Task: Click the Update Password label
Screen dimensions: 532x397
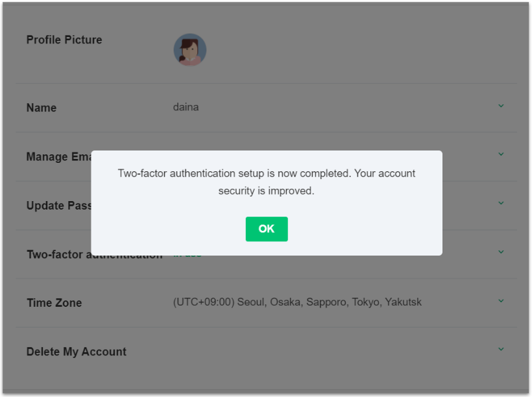Action: click(58, 206)
